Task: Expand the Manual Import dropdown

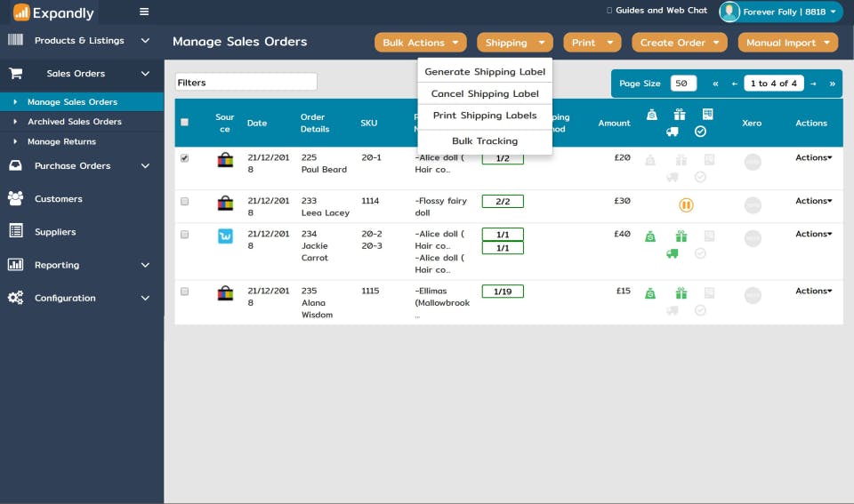Action: pos(787,43)
